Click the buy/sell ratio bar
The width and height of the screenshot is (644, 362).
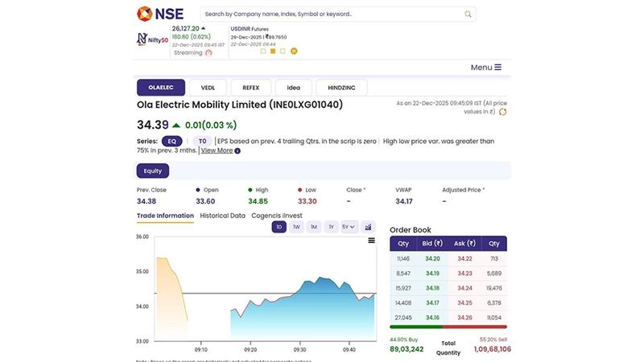(x=449, y=327)
